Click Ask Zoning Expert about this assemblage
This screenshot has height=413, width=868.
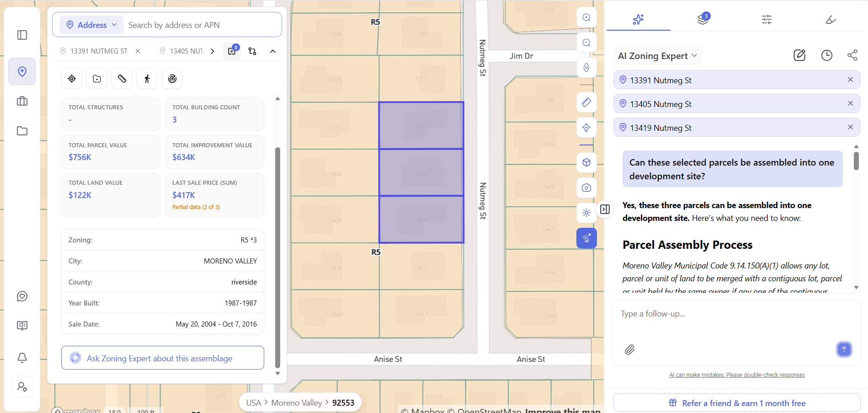[163, 358]
